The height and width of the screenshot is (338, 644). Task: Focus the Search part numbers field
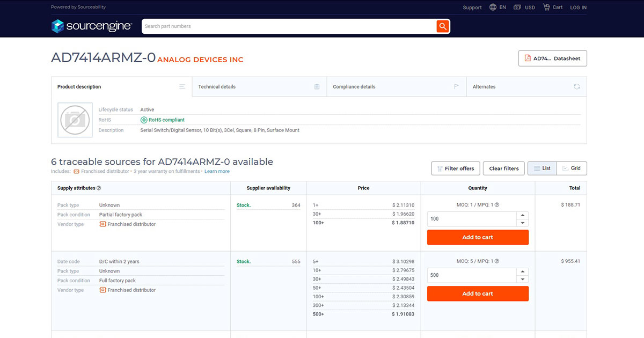point(289,26)
